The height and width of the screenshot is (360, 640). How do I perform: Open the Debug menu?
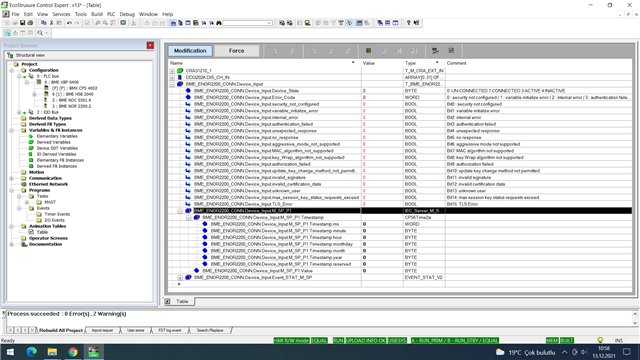tap(127, 14)
